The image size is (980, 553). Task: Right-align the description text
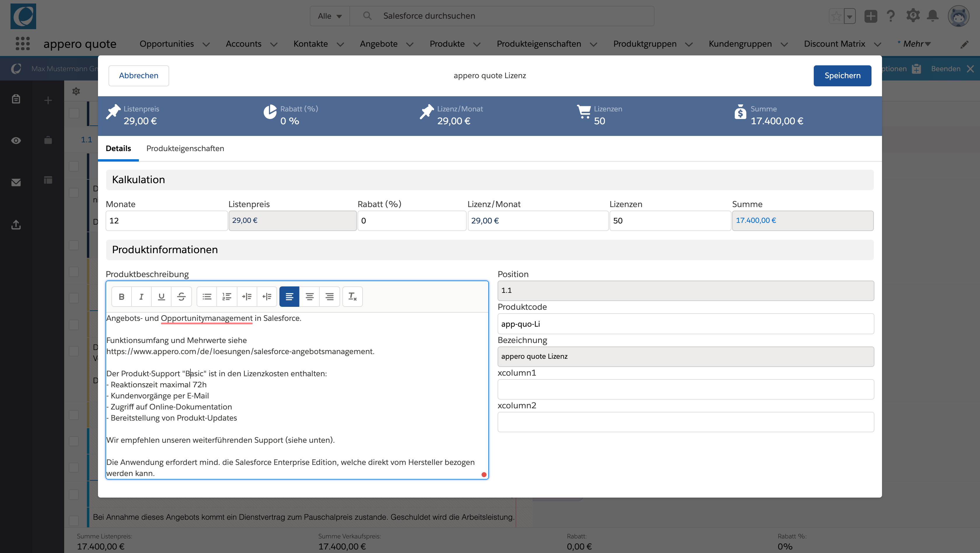coord(330,297)
